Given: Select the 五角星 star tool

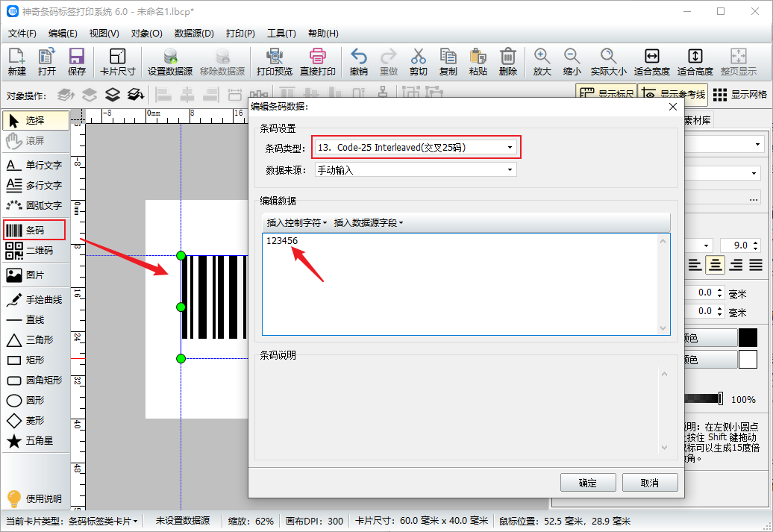Looking at the screenshot, I should (36, 441).
